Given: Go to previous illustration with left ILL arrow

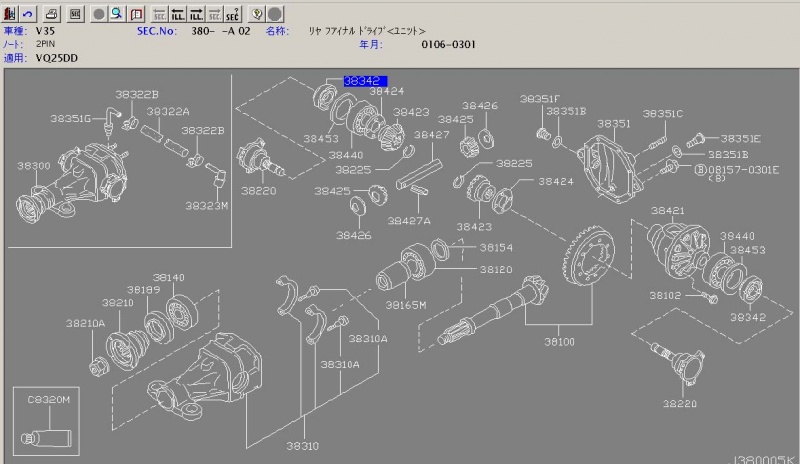Looking at the screenshot, I should [177, 14].
